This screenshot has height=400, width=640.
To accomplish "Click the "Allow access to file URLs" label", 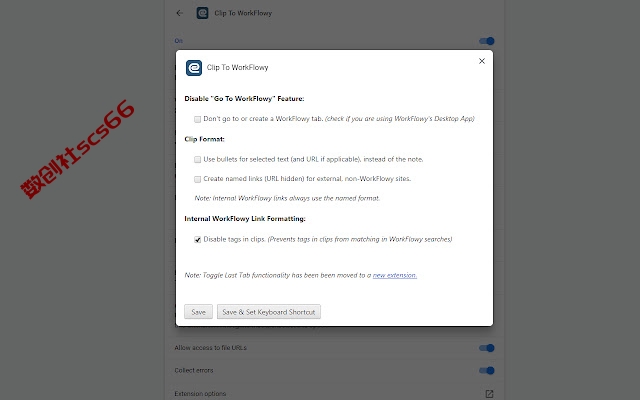I will pos(210,348).
